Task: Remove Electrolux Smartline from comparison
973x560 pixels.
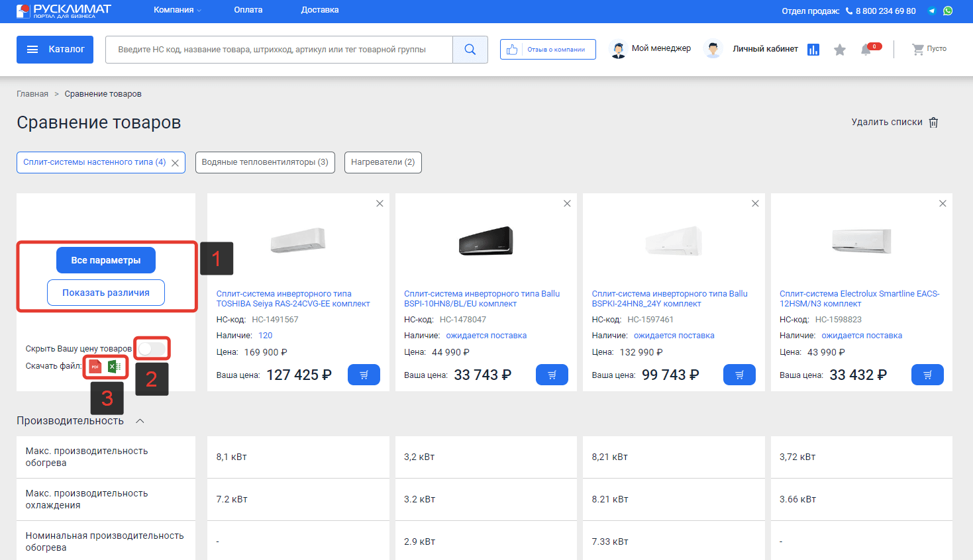Action: 943,203
